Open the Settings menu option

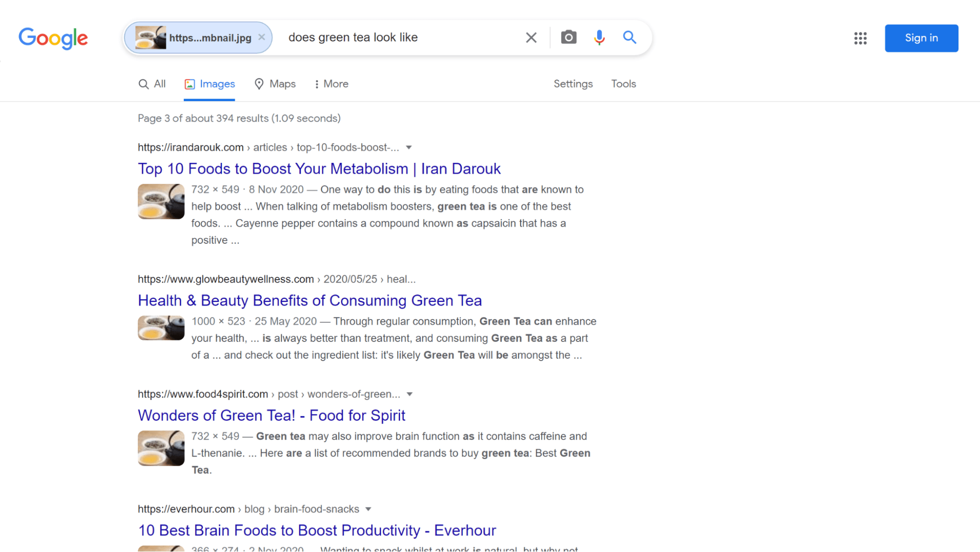point(573,83)
